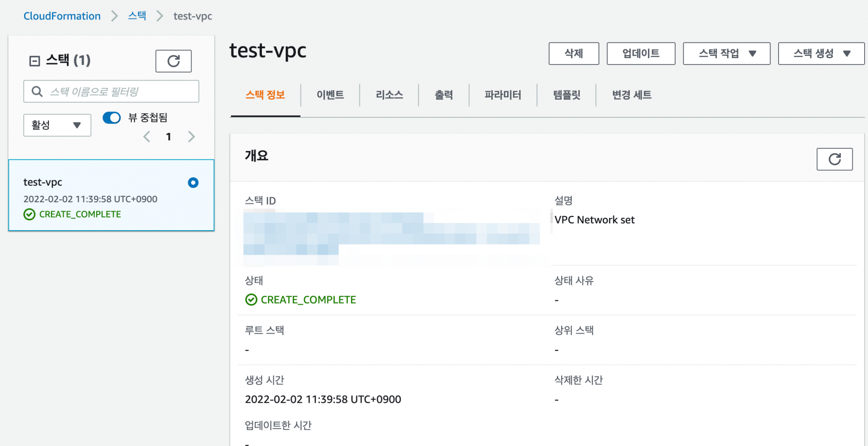Refresh the 개요 overview section
868x446 pixels.
pos(835,159)
